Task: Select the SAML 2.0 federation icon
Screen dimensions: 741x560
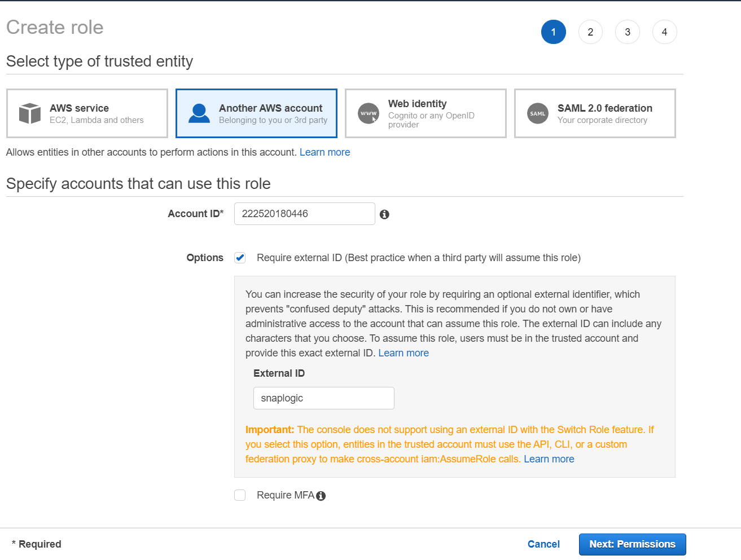Action: 537,113
